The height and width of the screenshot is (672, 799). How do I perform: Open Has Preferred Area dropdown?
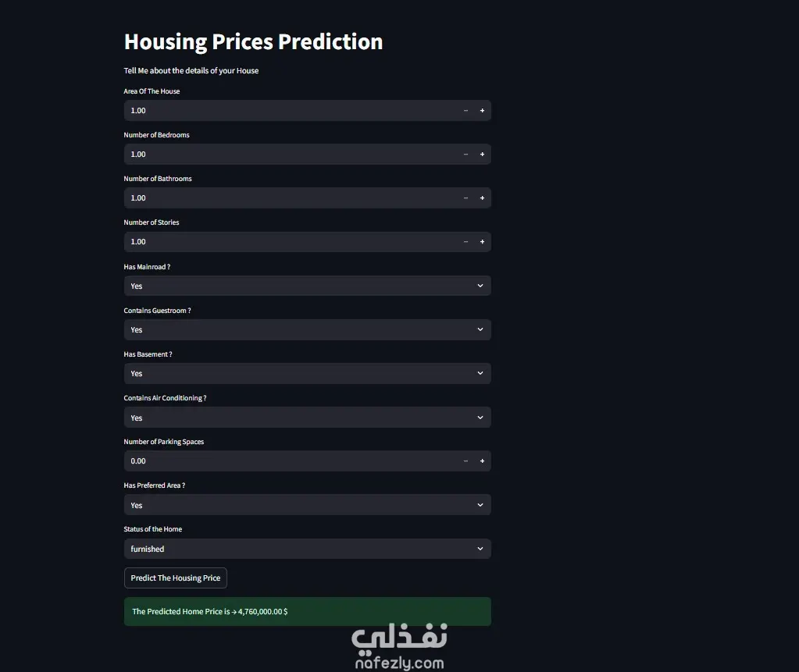tap(307, 505)
